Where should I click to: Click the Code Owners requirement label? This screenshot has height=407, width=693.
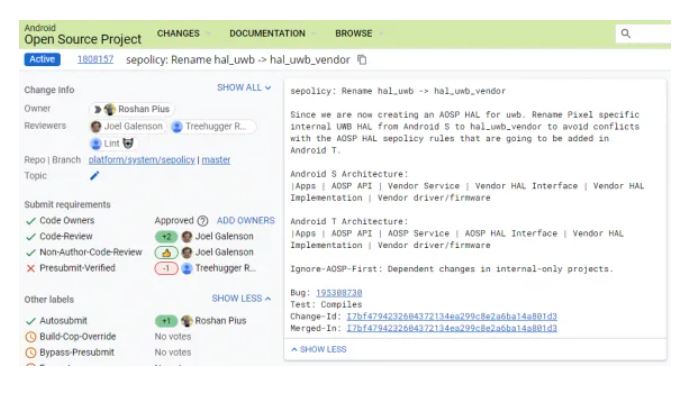coord(67,221)
